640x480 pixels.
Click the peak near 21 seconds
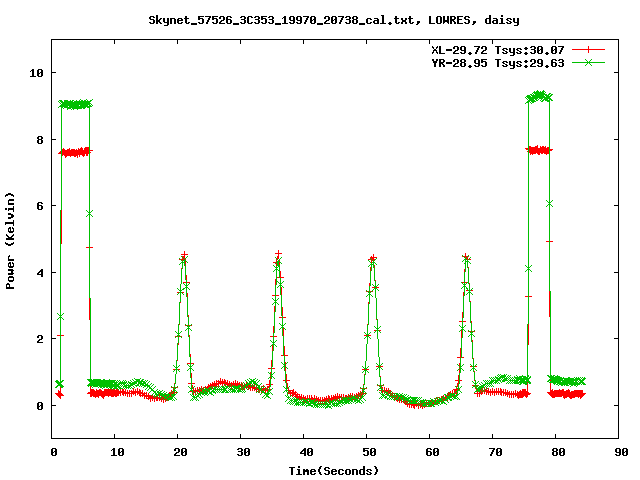point(184,257)
